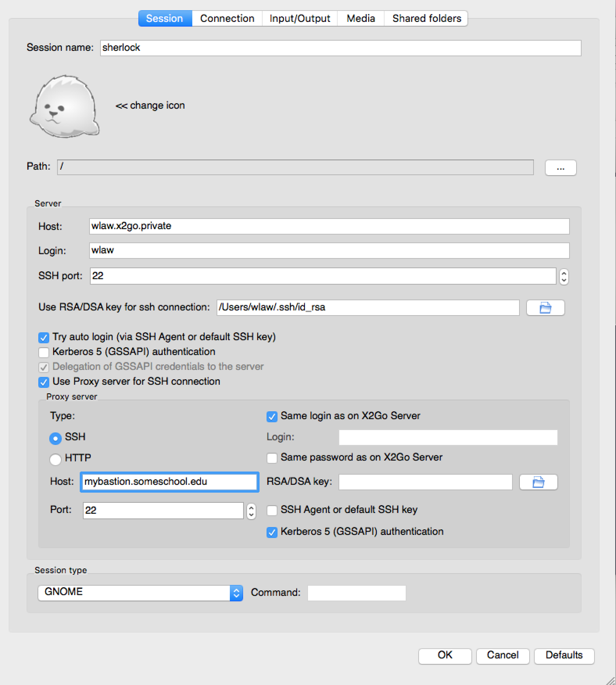616x685 pixels.
Task: Confirm the settings with the OK button
Action: click(445, 655)
